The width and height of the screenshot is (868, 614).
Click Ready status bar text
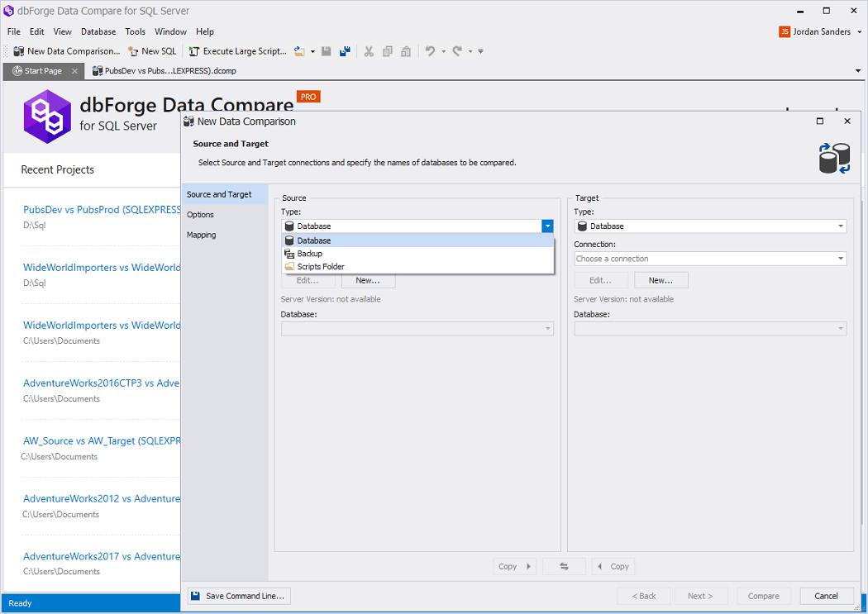tap(20, 603)
